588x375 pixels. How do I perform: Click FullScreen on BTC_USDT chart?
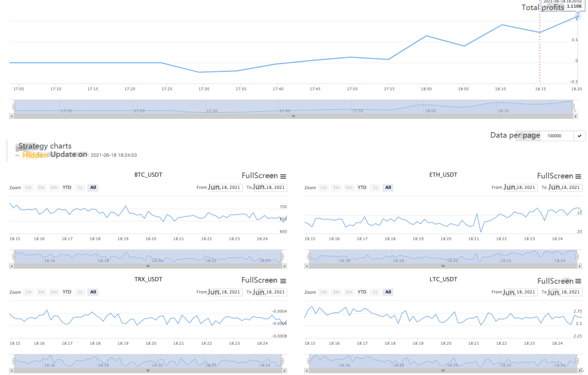[x=260, y=176]
